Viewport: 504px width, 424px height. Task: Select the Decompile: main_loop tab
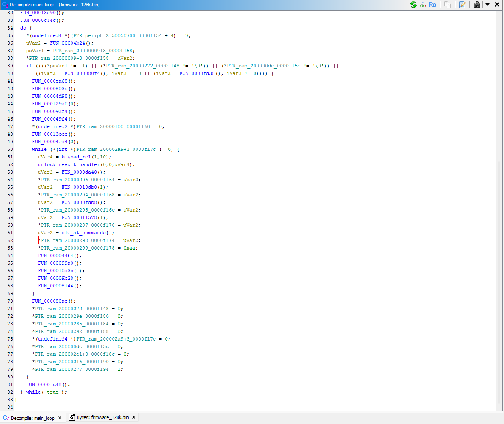[x=32, y=418]
